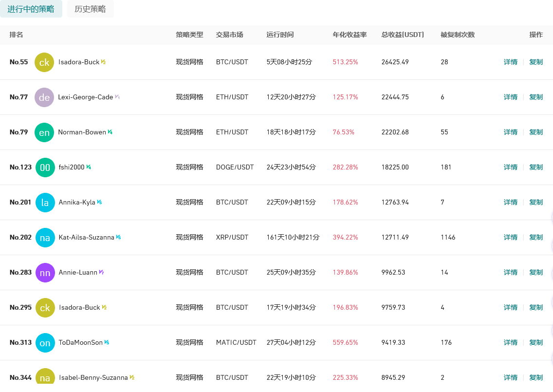View 详情 of ToDaMoonSon's MATIC/USDT strategy

click(510, 342)
